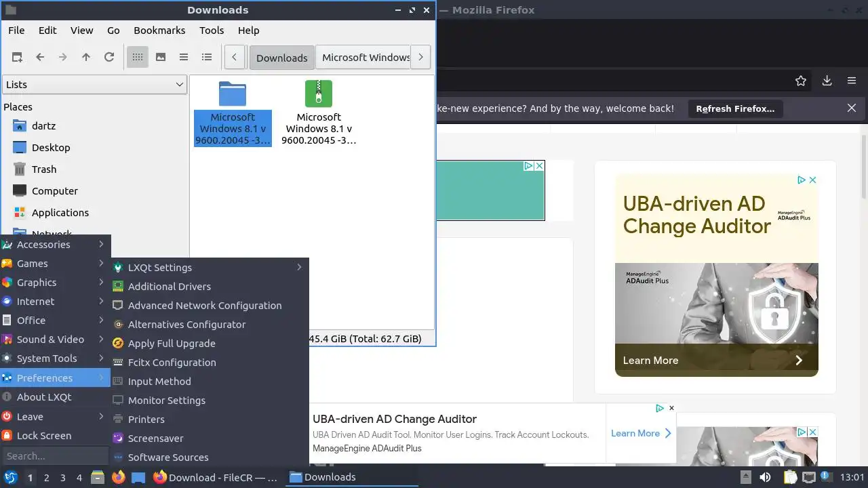Open the Tools menu

[x=212, y=30]
